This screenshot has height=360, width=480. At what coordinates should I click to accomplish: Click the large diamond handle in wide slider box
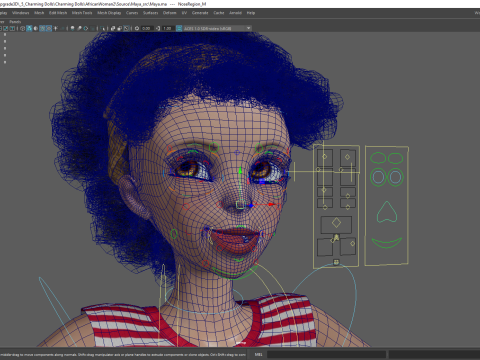coord(336,222)
